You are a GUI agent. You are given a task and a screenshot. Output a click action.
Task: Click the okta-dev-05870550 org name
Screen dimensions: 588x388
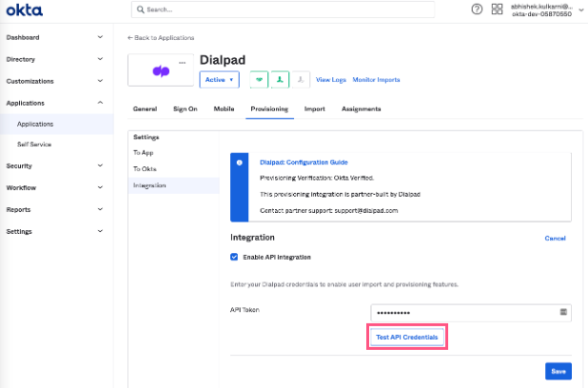click(x=541, y=14)
